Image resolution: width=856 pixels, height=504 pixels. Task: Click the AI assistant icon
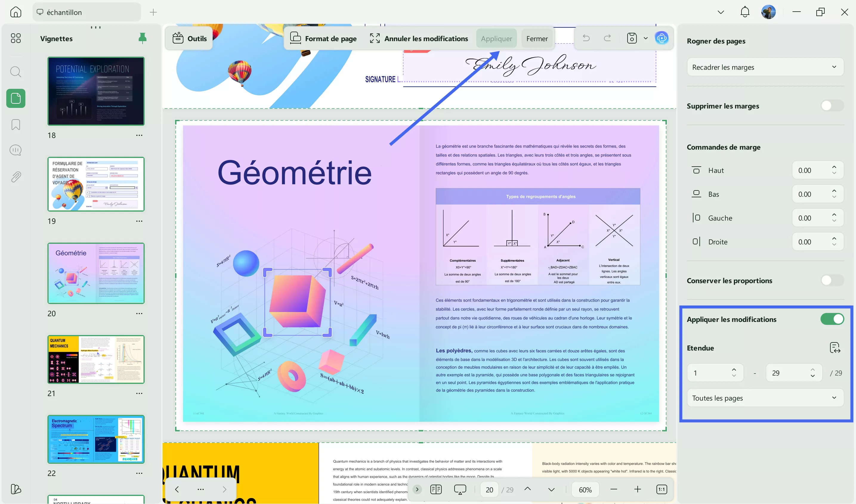pos(661,38)
